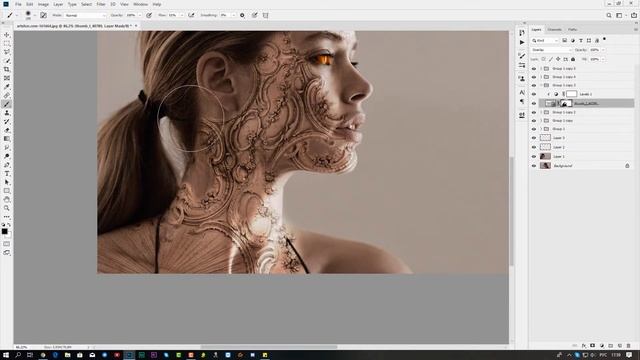Image resolution: width=640 pixels, height=360 pixels.
Task: Open smoothing options gear icon
Action: point(242,15)
